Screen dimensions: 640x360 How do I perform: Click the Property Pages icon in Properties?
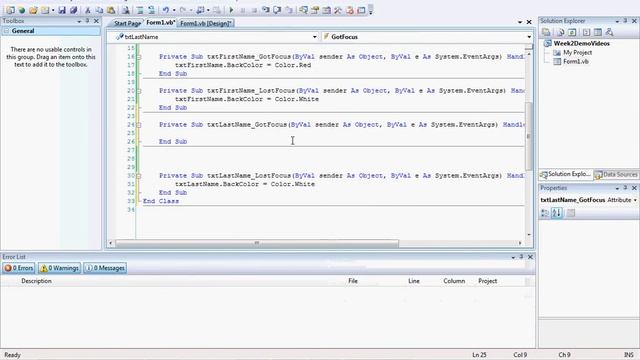[571, 213]
